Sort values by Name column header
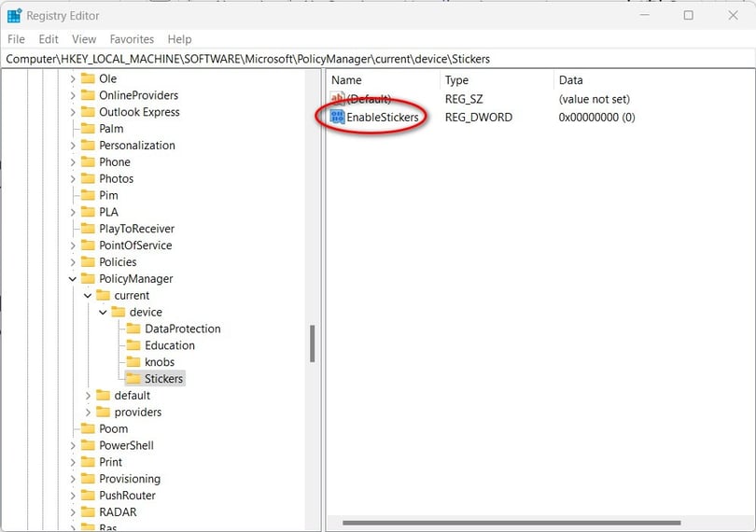 coord(346,80)
